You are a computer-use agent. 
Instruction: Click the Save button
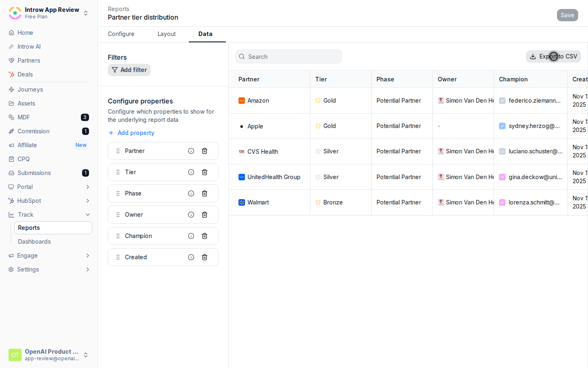(x=567, y=15)
